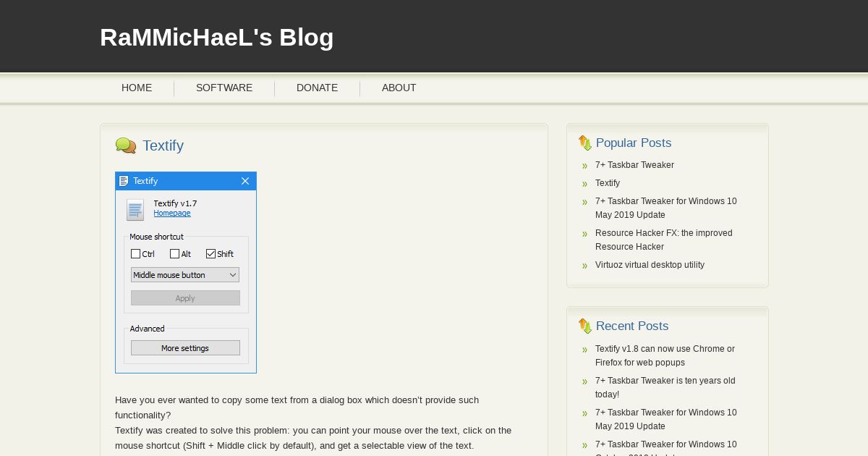868x456 pixels.
Task: Click the Mouse shortcut group label
Action: point(156,237)
